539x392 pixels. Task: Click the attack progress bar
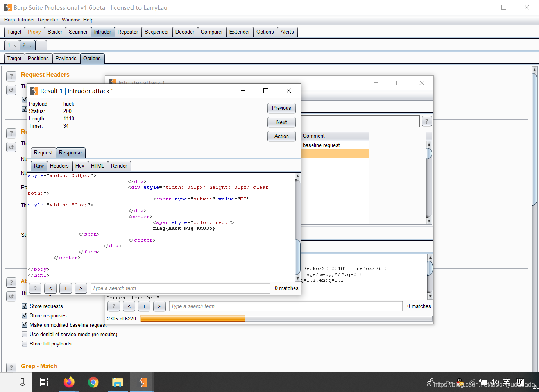(x=287, y=319)
